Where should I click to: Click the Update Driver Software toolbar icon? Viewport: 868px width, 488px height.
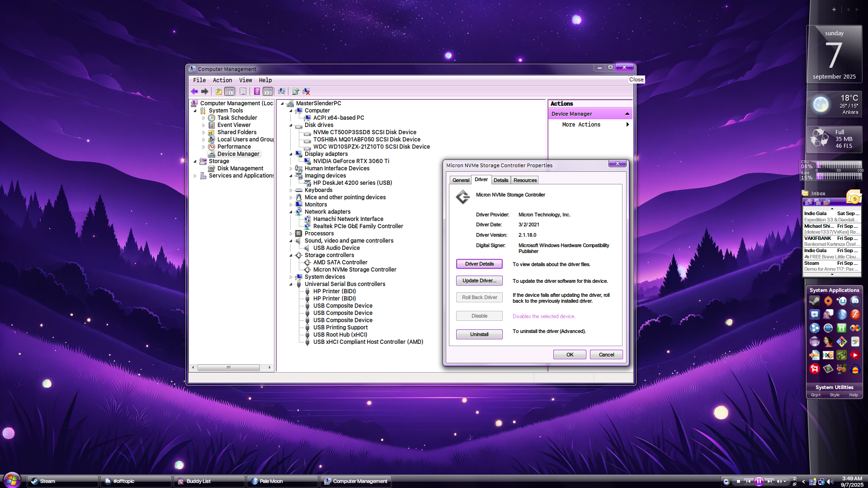[x=296, y=92]
